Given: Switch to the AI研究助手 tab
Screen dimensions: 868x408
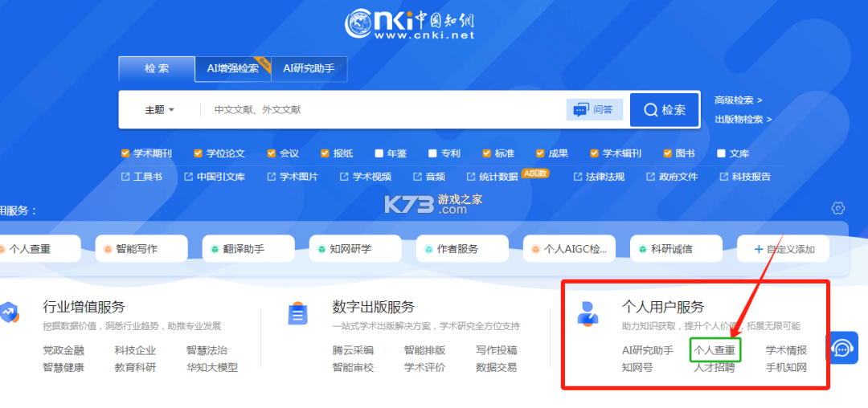Looking at the screenshot, I should click(x=309, y=68).
